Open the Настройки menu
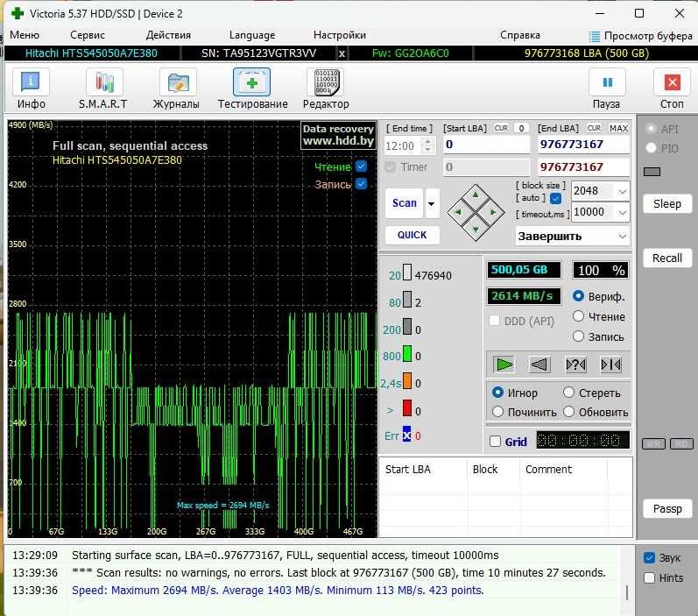The width and height of the screenshot is (698, 616). (340, 35)
